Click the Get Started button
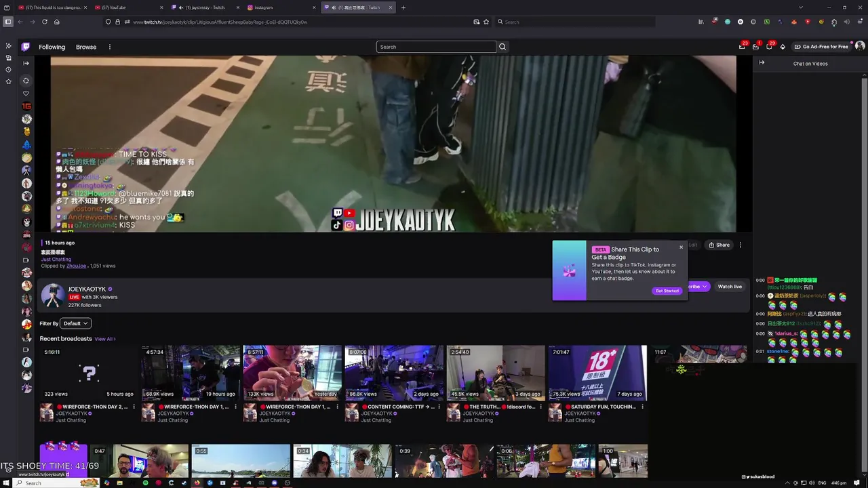 667,291
